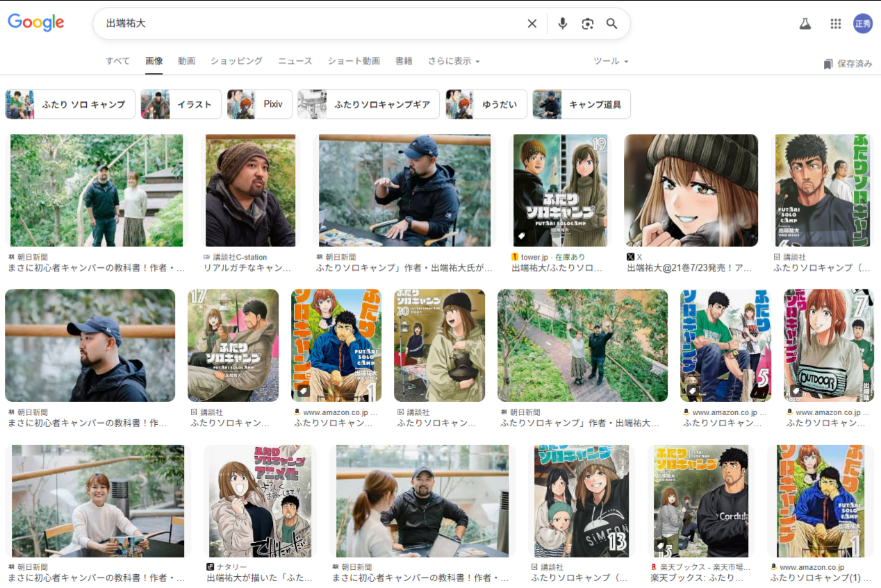Clear the search box with the X icon
The height and width of the screenshot is (588, 881).
(532, 24)
